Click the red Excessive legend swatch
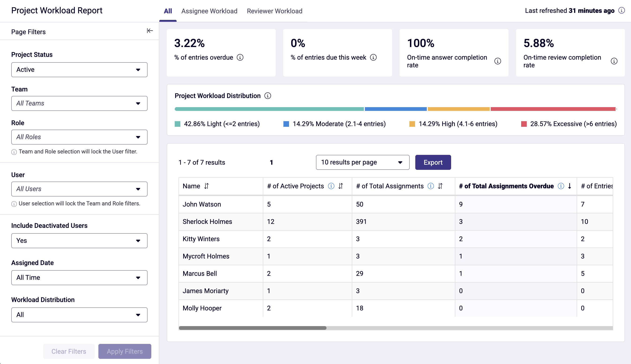The image size is (631, 364). (524, 124)
